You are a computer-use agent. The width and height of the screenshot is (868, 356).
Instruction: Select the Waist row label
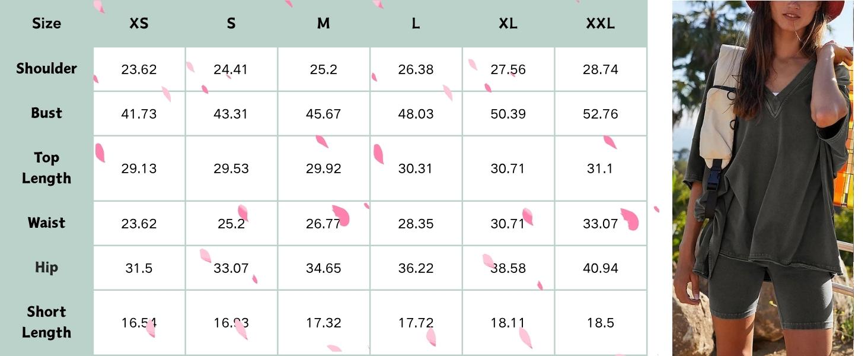pos(46,223)
